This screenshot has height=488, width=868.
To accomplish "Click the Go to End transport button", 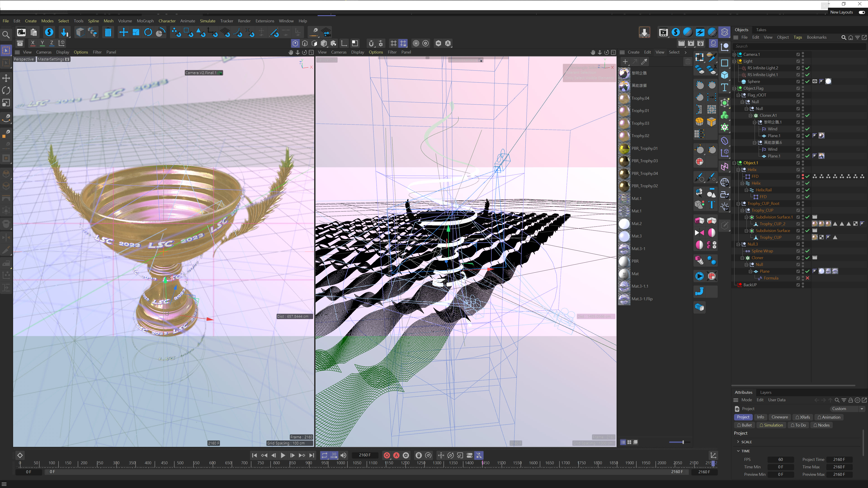I will tap(312, 455).
